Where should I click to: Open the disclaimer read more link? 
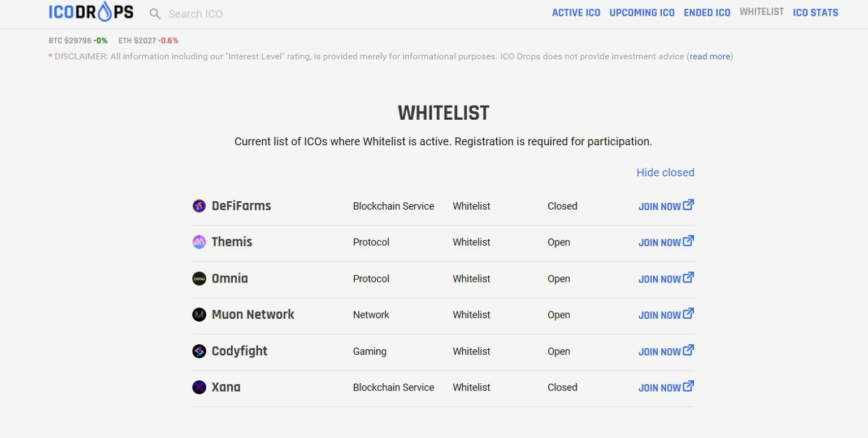pyautogui.click(x=710, y=57)
